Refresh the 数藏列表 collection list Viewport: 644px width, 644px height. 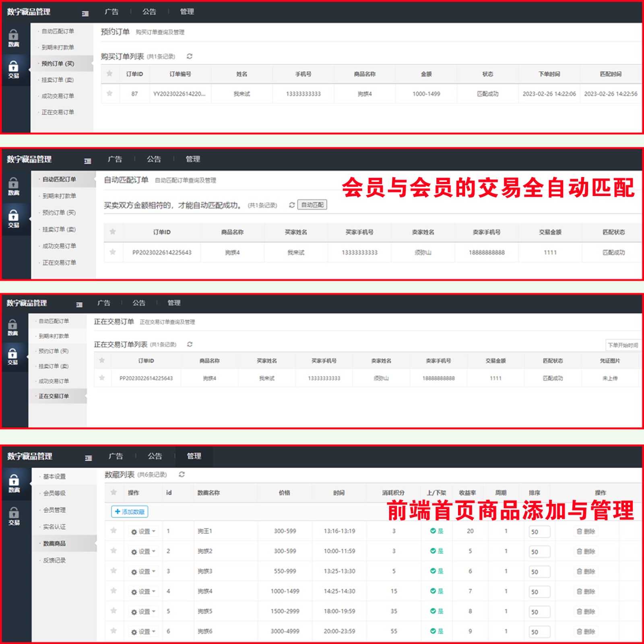(x=182, y=475)
